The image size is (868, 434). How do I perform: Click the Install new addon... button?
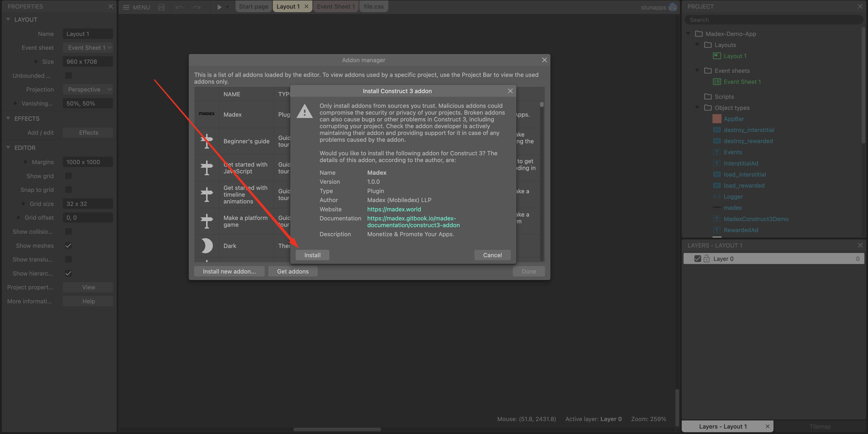click(x=229, y=271)
